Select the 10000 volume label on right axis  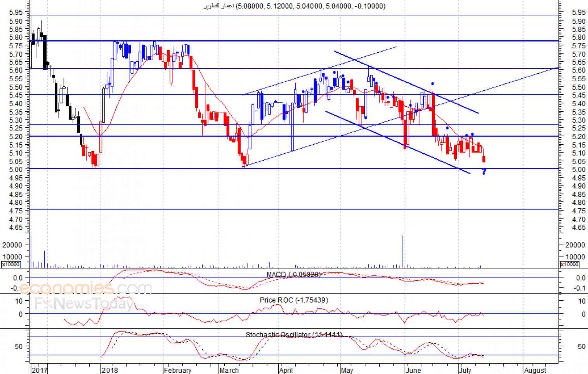(x=575, y=257)
